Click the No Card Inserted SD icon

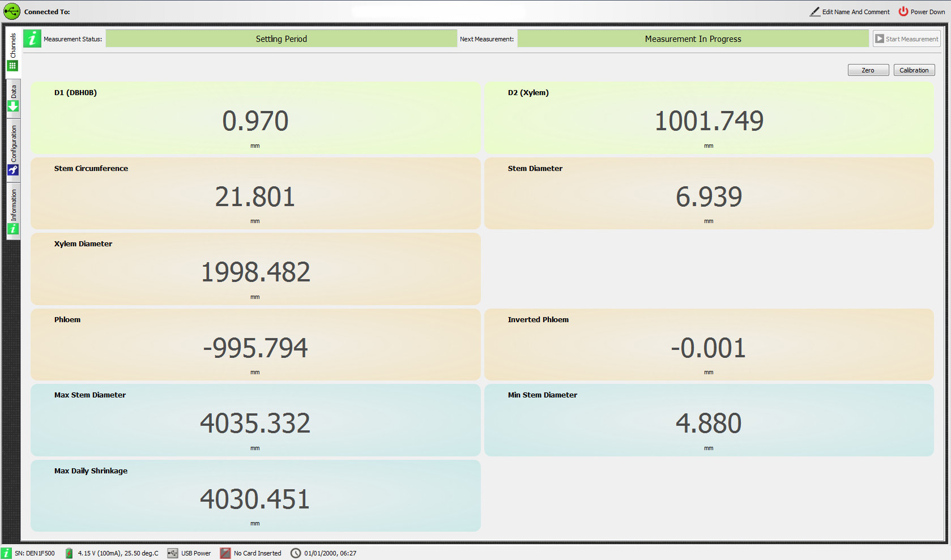click(225, 553)
